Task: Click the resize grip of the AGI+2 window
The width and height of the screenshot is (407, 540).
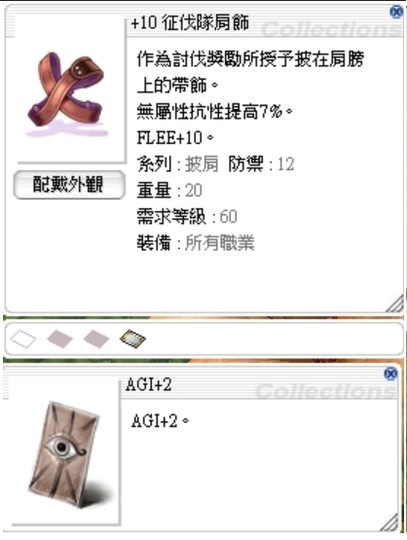Action: [389, 522]
